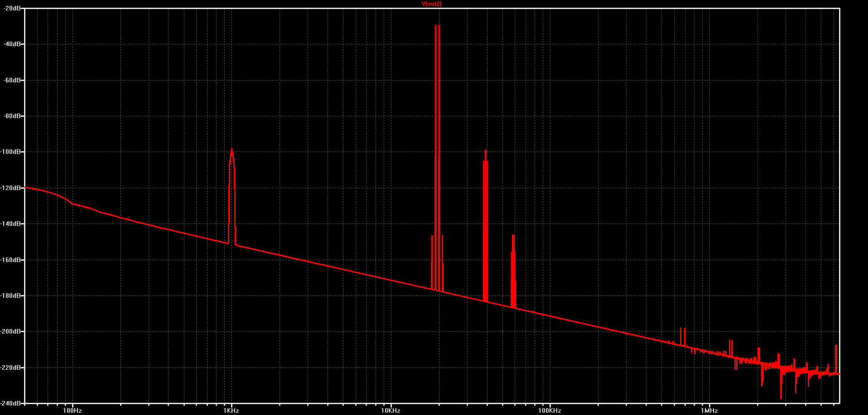Click the 1MHz frequency axis label
The image size is (868, 415).
click(x=709, y=410)
